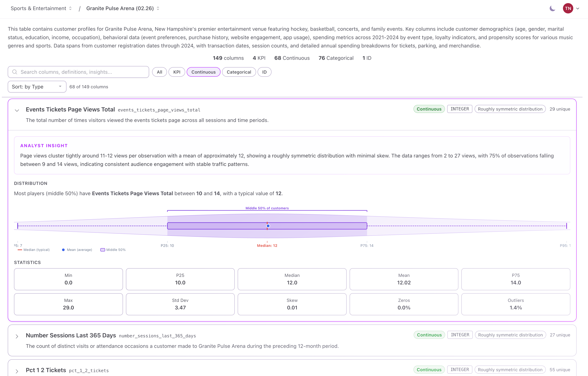Click the Median 12.0 statistic card
This screenshot has height=376, width=588.
click(292, 279)
